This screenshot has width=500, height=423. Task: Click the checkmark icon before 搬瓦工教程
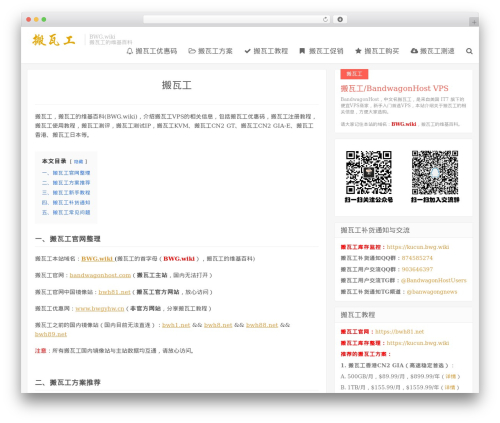click(247, 51)
